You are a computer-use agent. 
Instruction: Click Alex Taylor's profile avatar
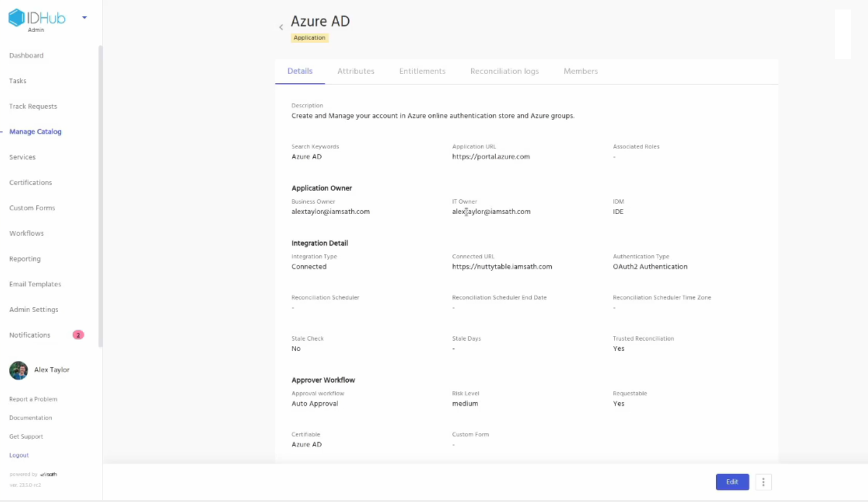pos(18,370)
